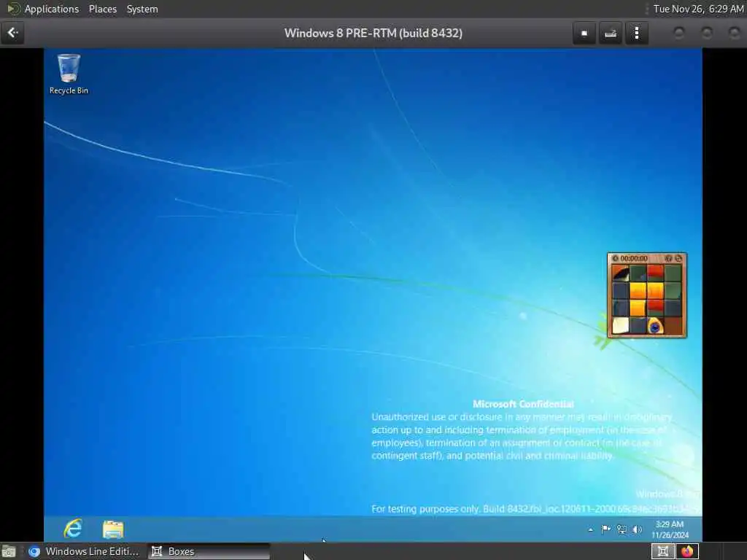Switch to Windows Line Editi... browser task
Viewport: 747px width, 560px height.
pyautogui.click(x=84, y=551)
